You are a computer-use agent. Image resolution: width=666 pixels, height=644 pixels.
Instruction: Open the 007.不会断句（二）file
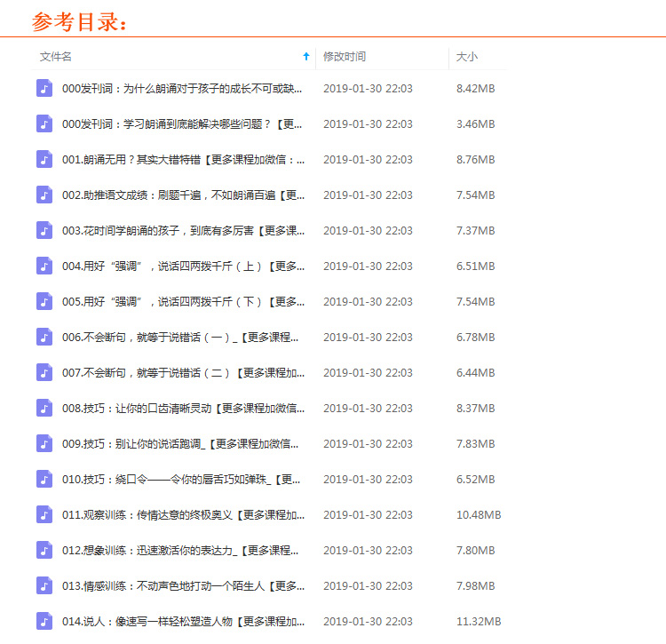point(183,372)
